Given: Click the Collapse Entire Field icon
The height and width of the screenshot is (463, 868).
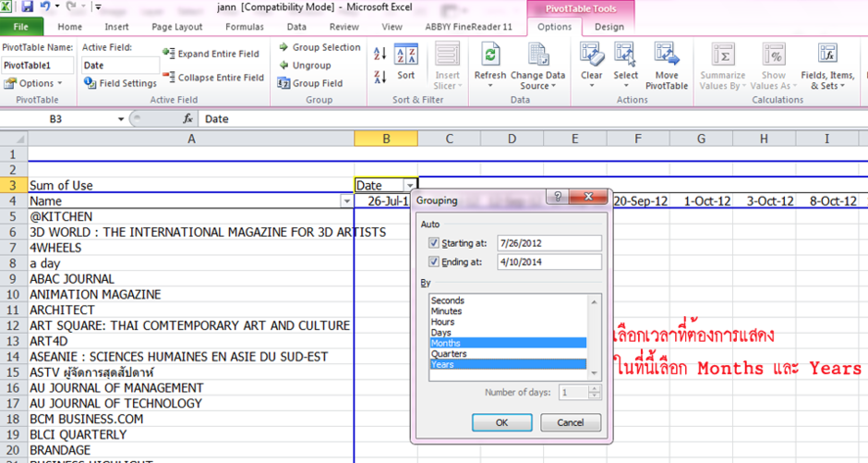Looking at the screenshot, I should (x=169, y=77).
